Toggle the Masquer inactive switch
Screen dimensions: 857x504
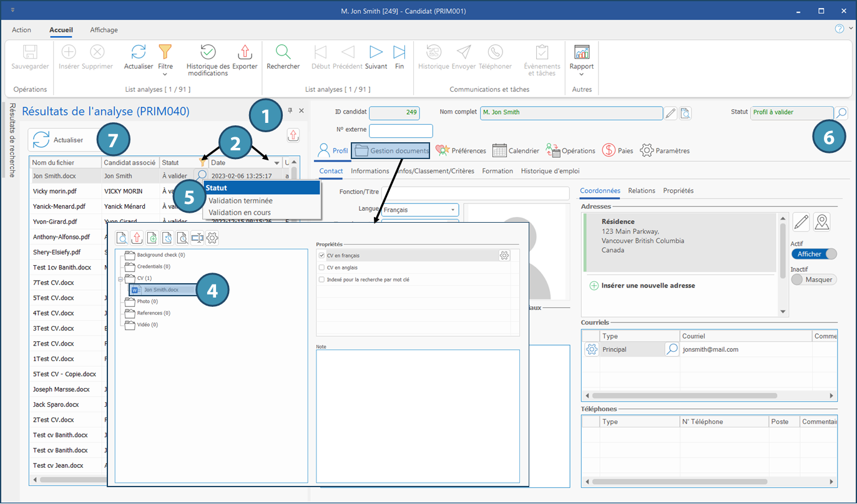click(813, 279)
